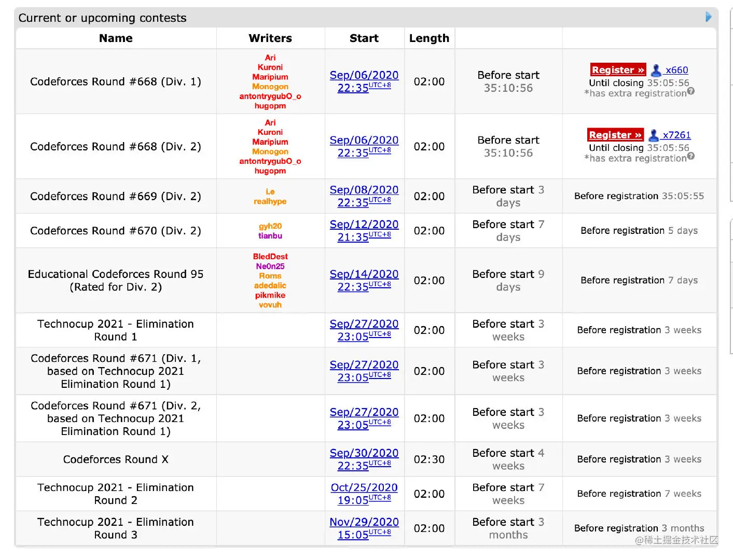733x560 pixels.
Task: Open start time of Technocup Elimination Round 1
Action: [x=364, y=330]
